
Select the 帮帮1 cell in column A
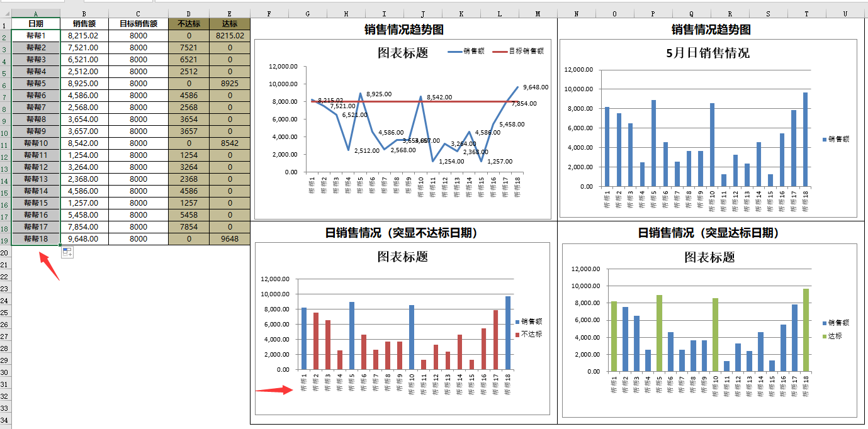(x=35, y=36)
